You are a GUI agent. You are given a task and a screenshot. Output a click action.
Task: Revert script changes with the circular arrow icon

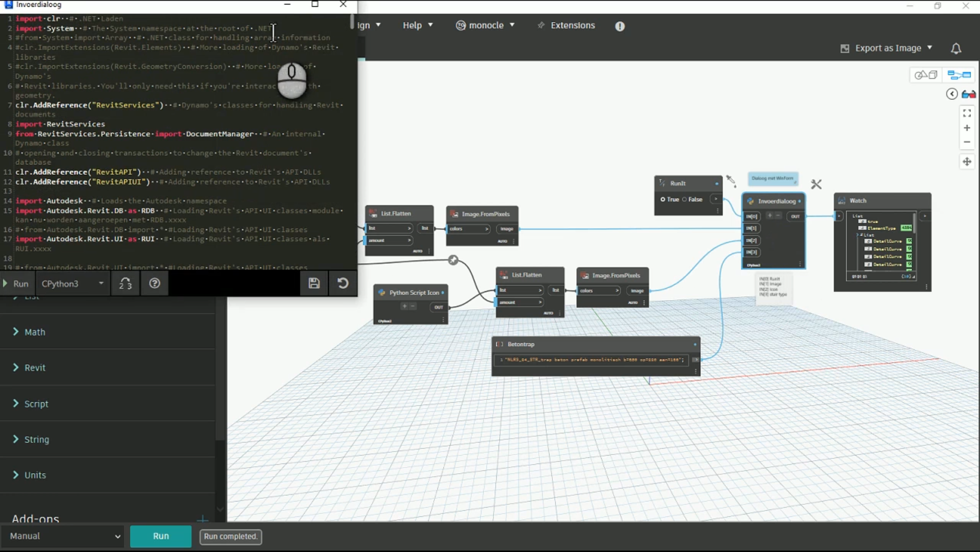click(343, 283)
